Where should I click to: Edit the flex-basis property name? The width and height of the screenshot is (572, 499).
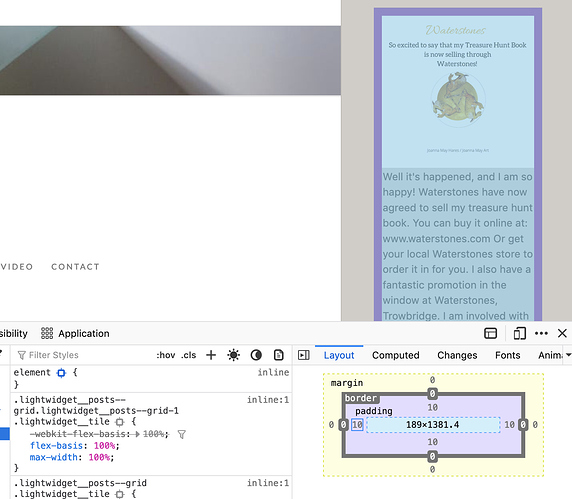tap(56, 446)
